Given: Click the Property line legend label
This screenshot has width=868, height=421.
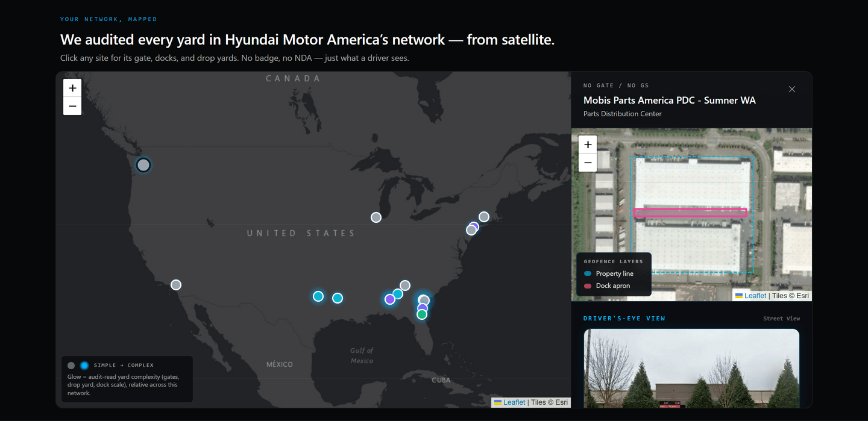Looking at the screenshot, I should coord(615,273).
